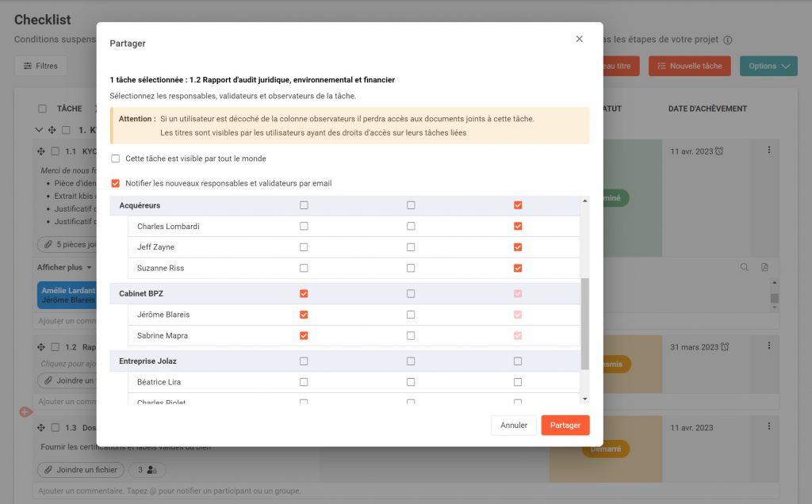
Task: Open the three-dot menu for task 1.1
Action: (x=769, y=150)
